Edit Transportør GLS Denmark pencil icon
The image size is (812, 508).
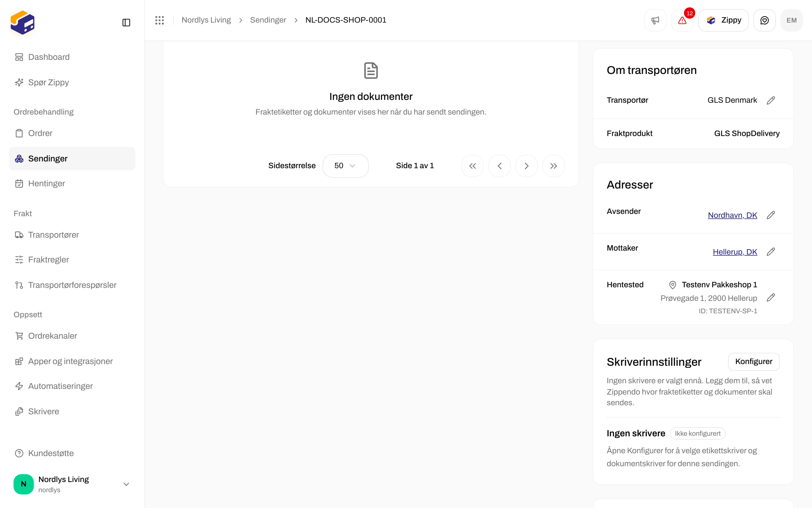click(771, 100)
